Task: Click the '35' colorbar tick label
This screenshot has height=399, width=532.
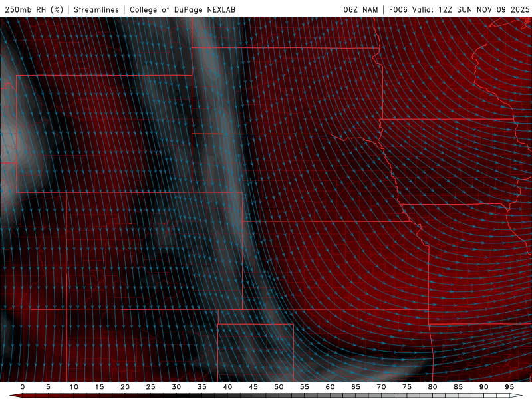Action: point(202,387)
